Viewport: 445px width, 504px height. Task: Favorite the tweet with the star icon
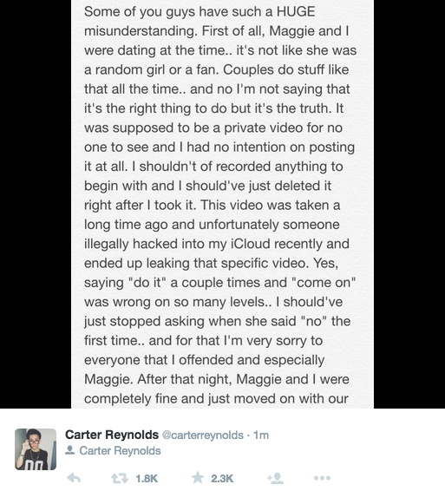click(198, 478)
